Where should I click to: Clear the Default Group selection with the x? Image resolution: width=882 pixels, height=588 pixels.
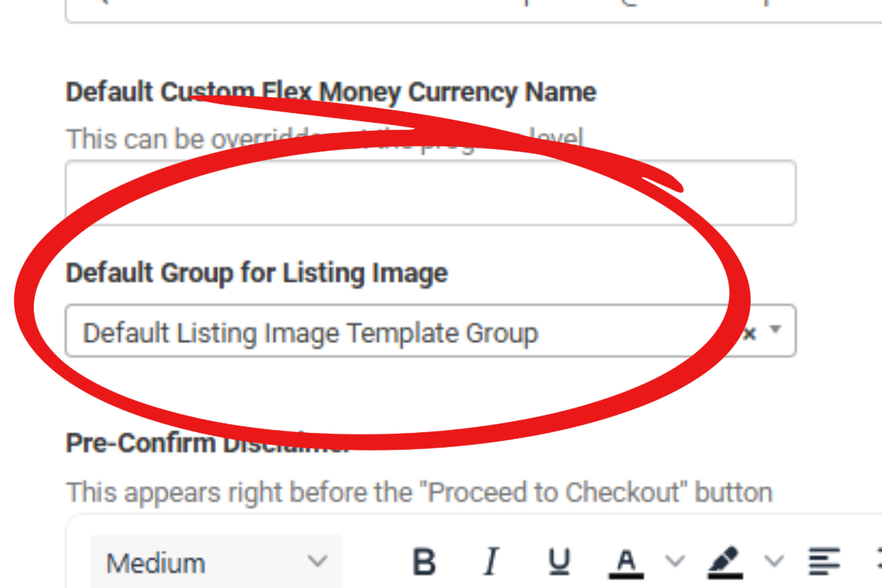pyautogui.click(x=749, y=334)
